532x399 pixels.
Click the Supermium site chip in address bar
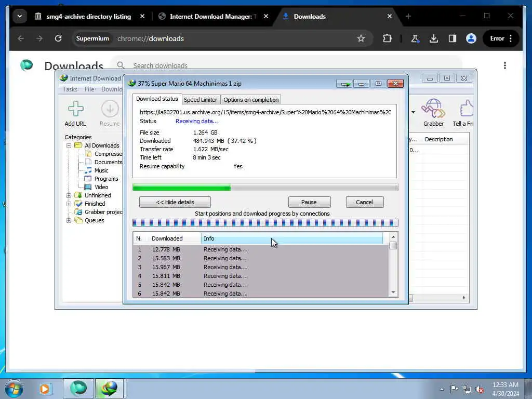coord(92,38)
